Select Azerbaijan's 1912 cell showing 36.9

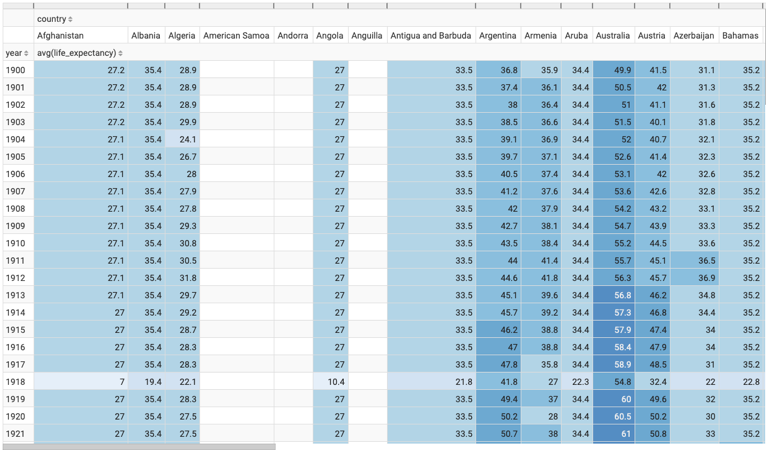[694, 278]
